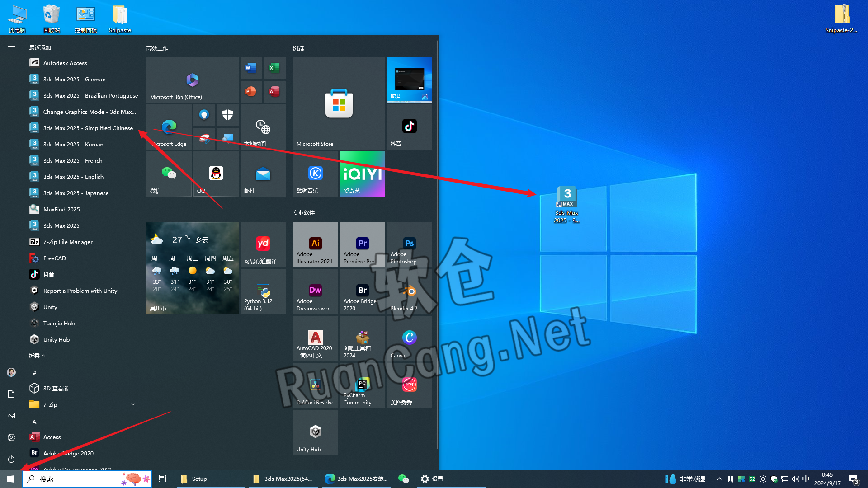868x488 pixels.
Task: Open Access from the all apps list
Action: pyautogui.click(x=84, y=437)
